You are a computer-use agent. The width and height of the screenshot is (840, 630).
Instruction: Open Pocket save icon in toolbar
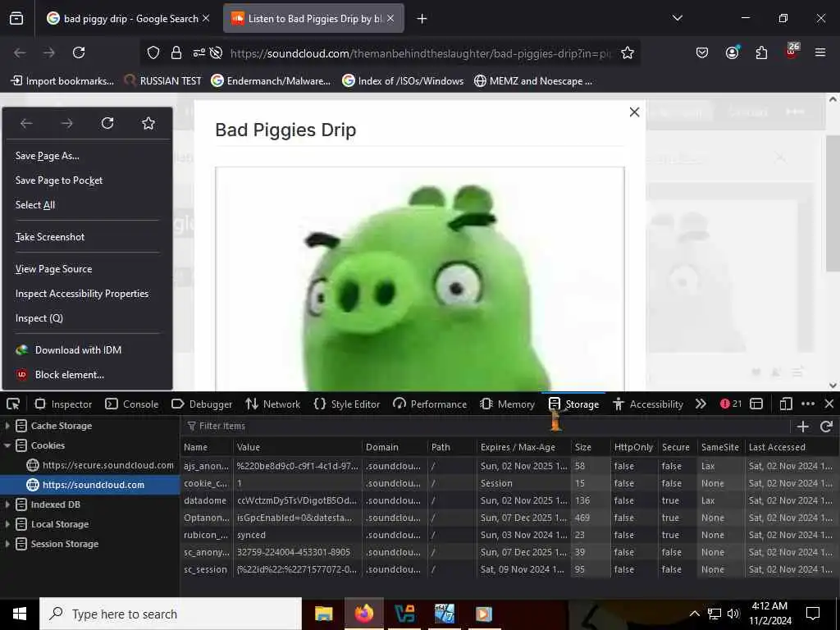click(702, 52)
